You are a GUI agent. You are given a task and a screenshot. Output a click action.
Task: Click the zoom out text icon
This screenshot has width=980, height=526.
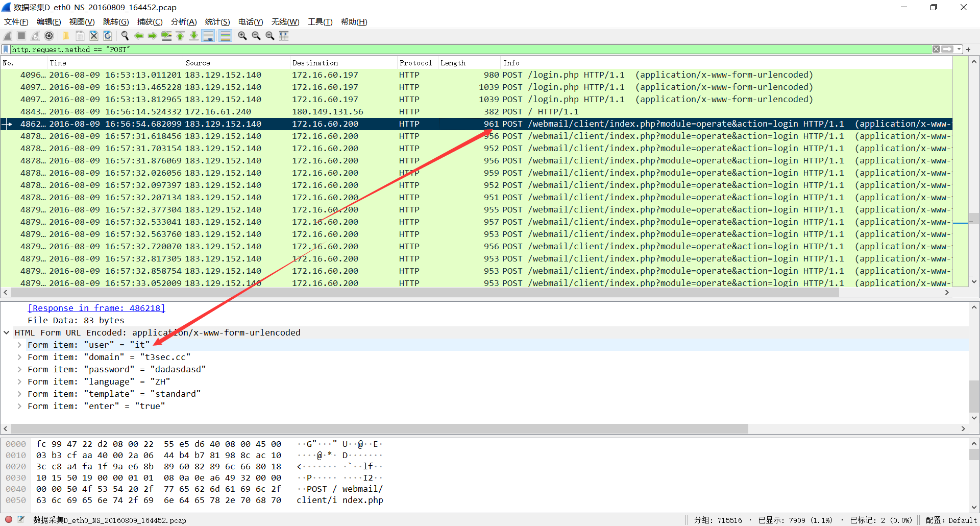tap(256, 36)
